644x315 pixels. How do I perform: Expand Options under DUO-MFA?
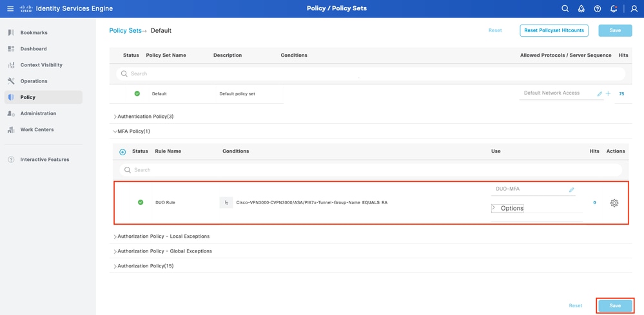507,208
